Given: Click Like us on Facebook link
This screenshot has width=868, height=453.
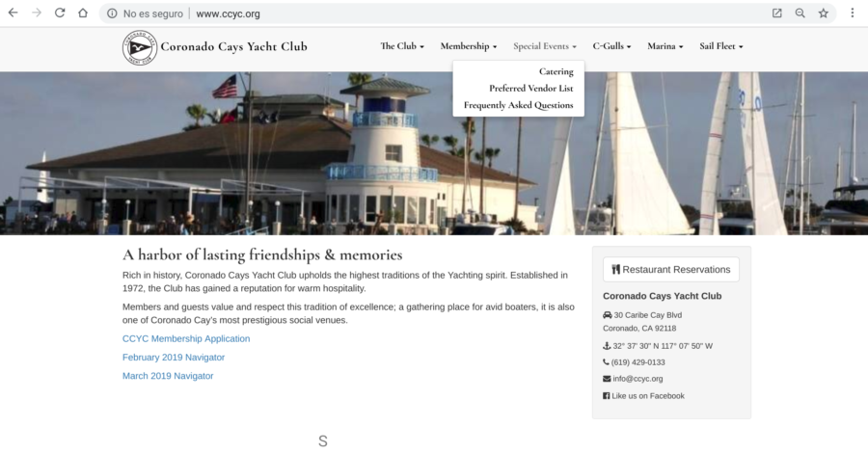Looking at the screenshot, I should 648,395.
